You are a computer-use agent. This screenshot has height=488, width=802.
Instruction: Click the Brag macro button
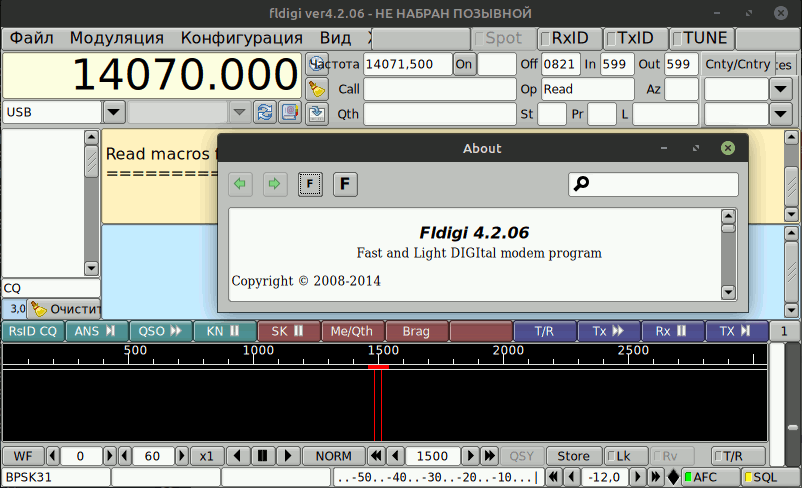tap(416, 331)
